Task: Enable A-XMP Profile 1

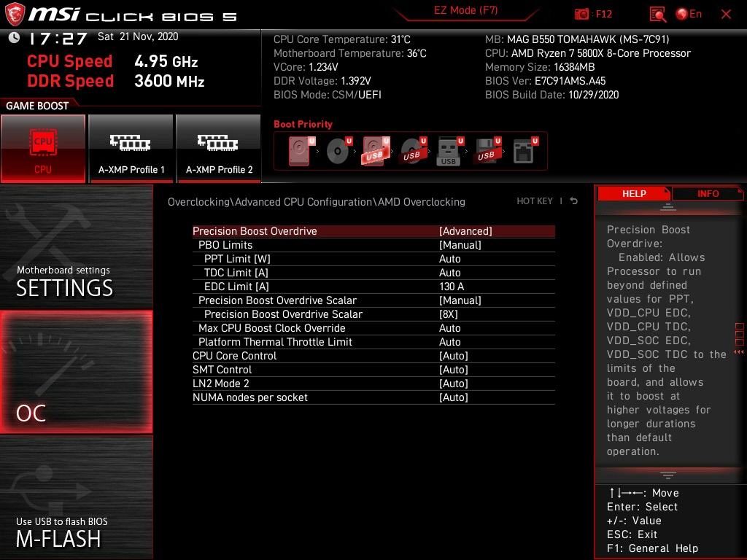Action: [131, 149]
